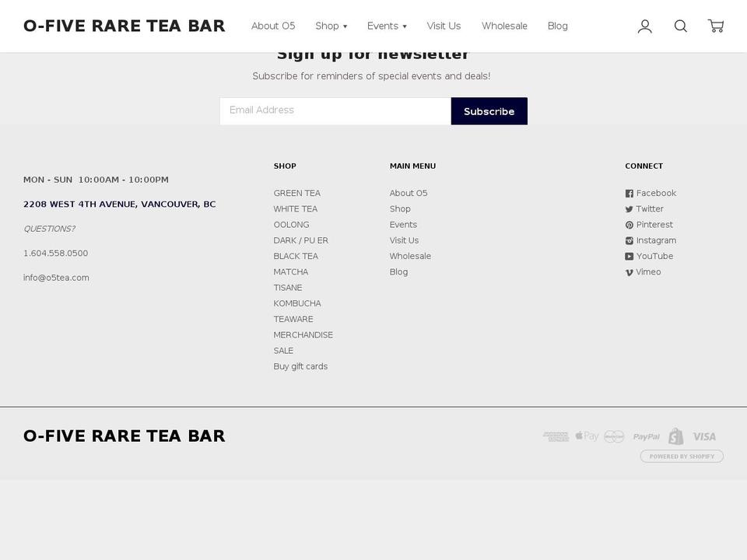Image resolution: width=747 pixels, height=560 pixels.
Task: Open the DARK / PU ER link
Action: [x=300, y=240]
